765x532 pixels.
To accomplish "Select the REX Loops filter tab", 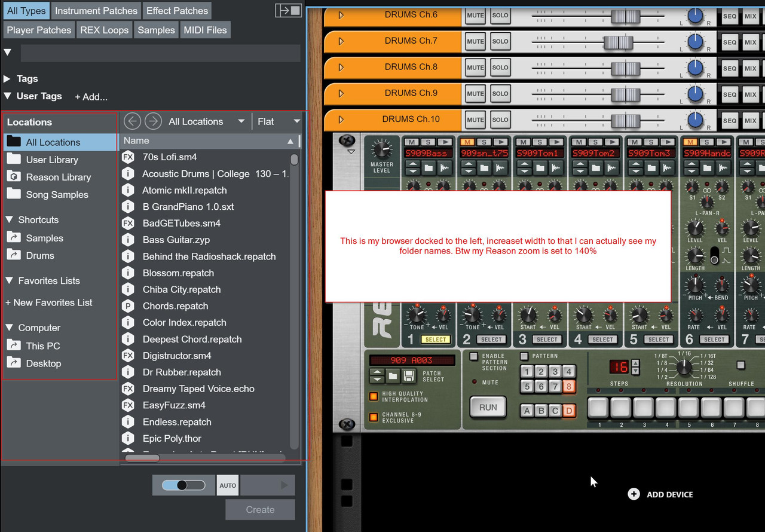I will [105, 30].
